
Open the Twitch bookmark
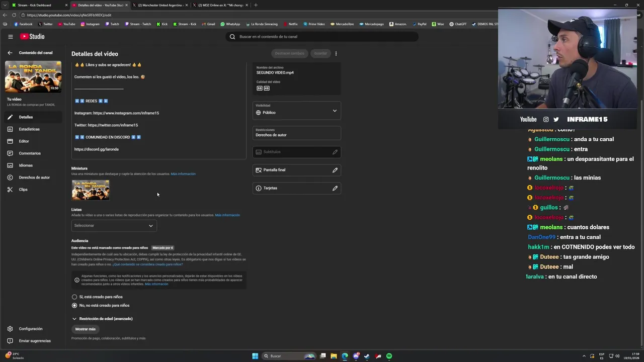point(112,24)
